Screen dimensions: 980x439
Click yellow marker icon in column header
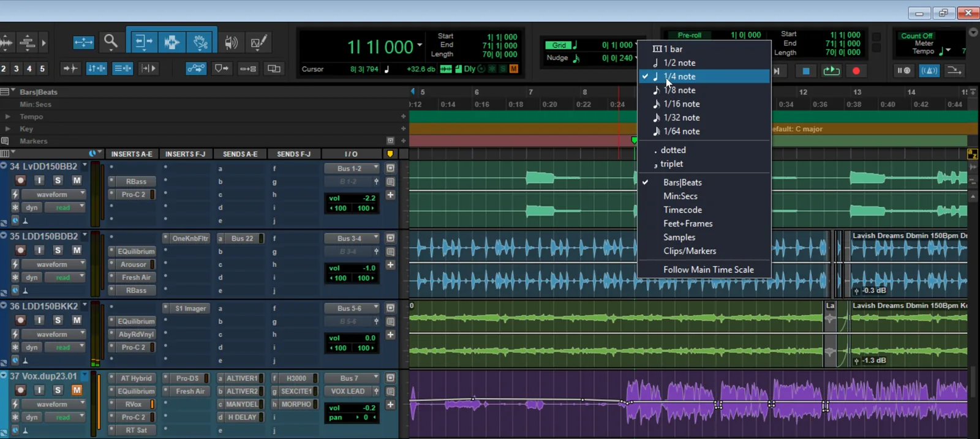pyautogui.click(x=390, y=154)
